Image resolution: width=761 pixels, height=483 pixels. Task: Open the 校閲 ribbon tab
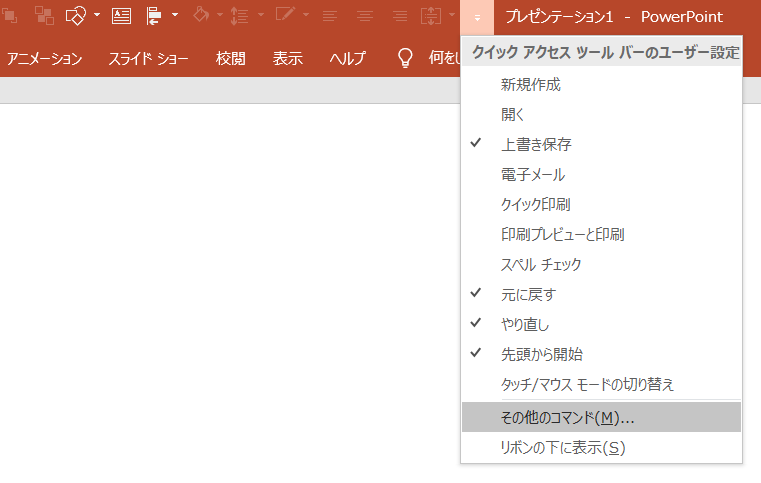[231, 59]
